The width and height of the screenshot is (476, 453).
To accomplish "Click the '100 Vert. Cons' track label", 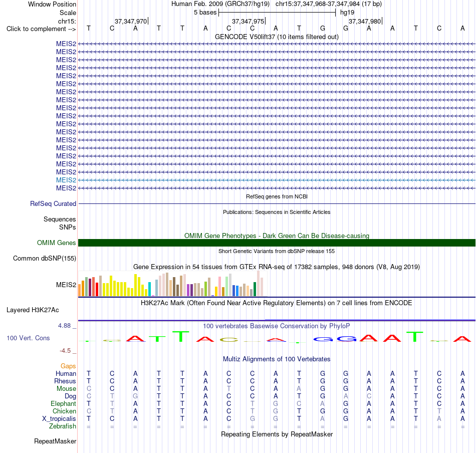I will pyautogui.click(x=28, y=338).
